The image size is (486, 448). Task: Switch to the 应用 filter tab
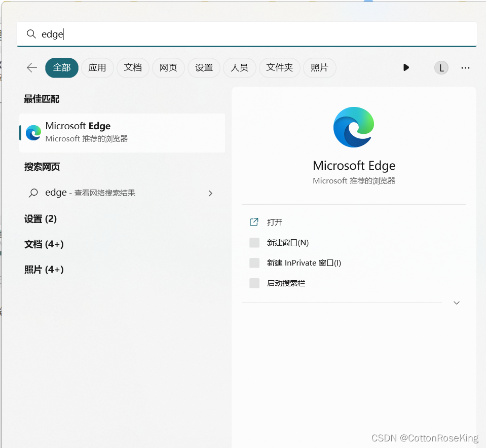pos(97,67)
